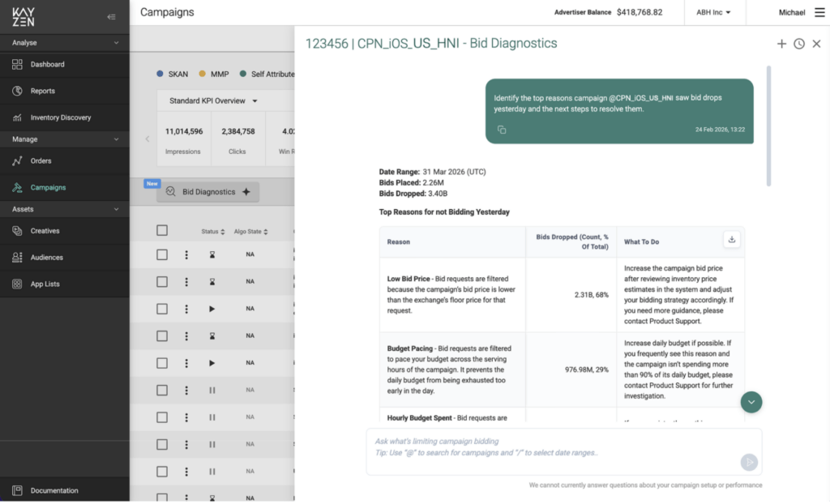Click the Dashboard grid icon
The height and width of the screenshot is (504, 830).
[x=17, y=65]
